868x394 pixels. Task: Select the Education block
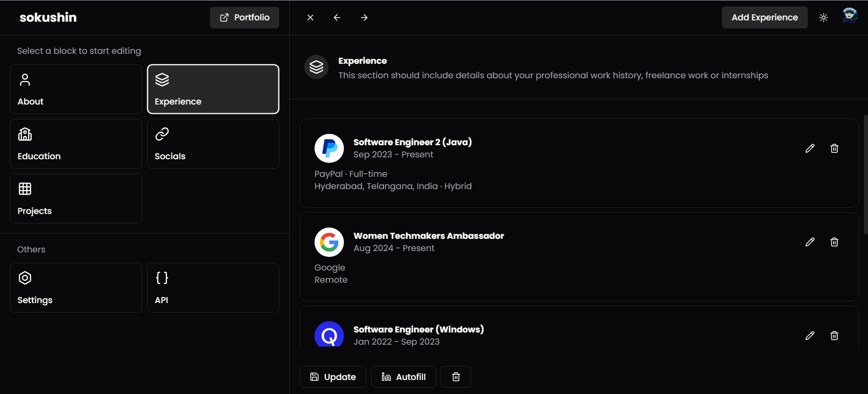pos(76,144)
